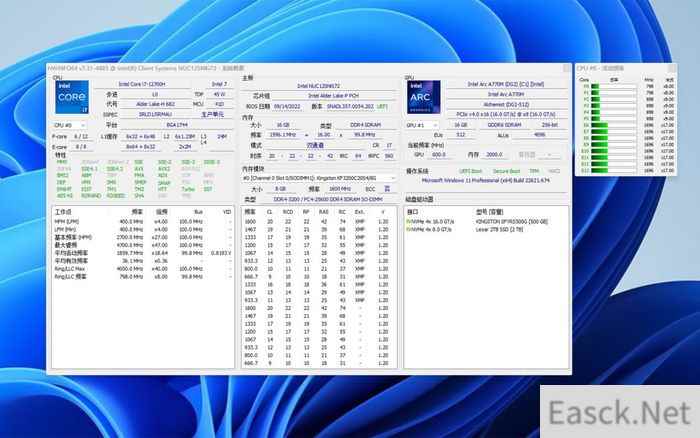Expand the memory module Channel 0 Slot dropdown
Screen dimensions: 700x438
coord(319,178)
